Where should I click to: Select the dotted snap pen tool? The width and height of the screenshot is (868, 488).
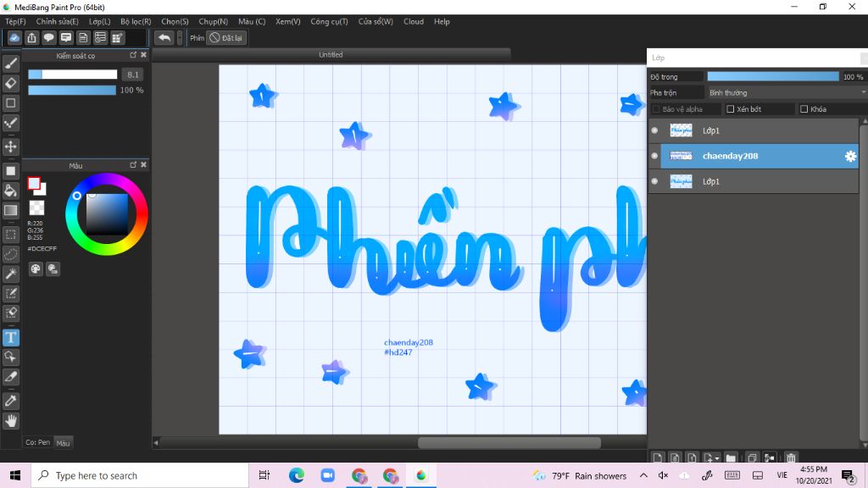pyautogui.click(x=10, y=123)
